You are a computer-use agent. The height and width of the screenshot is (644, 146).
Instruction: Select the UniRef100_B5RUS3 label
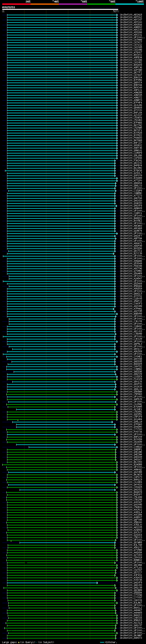coord(131,620)
